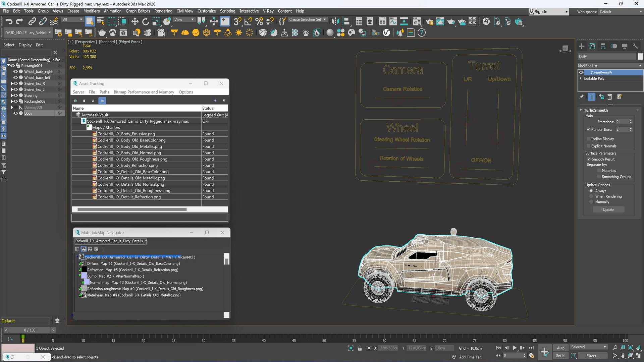Remove modifier from stack with the trash icon
644x362 pixels.
pyautogui.click(x=610, y=97)
